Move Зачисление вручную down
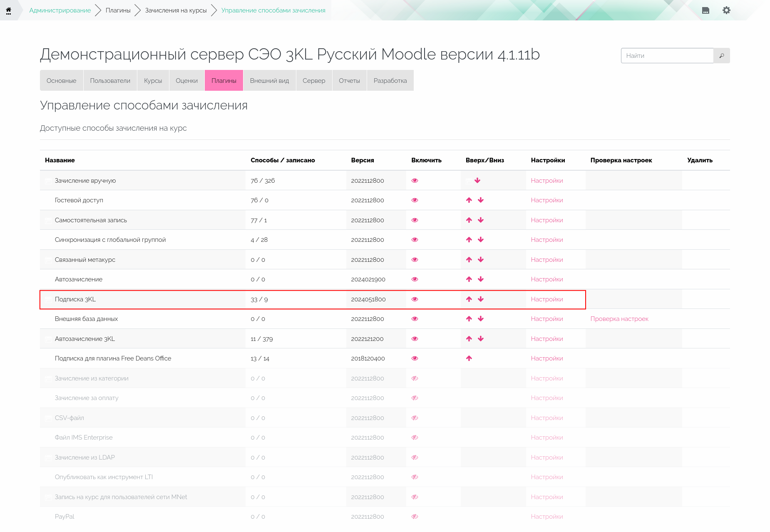Viewport: 770px width, 532px height. tap(477, 181)
